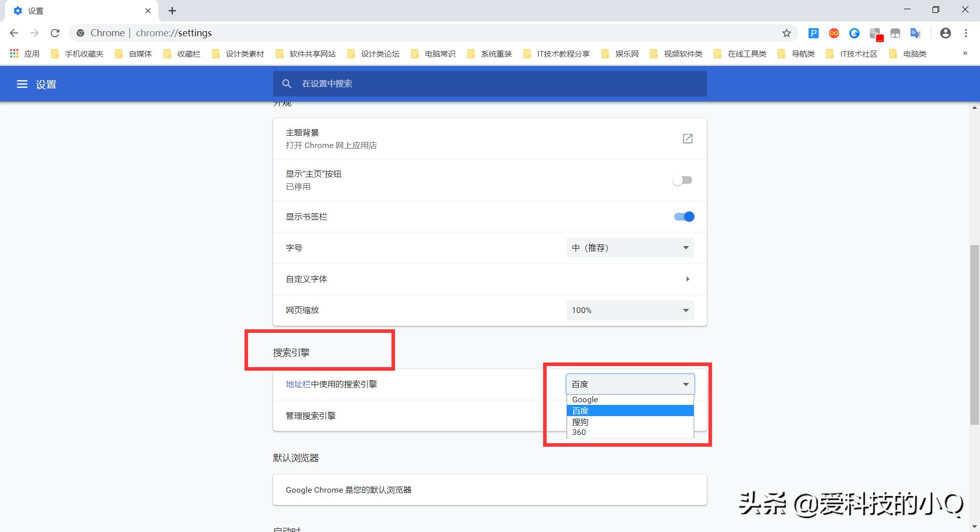Screen dimensions: 980x532
Task: Open the Chrome profile avatar icon
Action: coord(945,33)
